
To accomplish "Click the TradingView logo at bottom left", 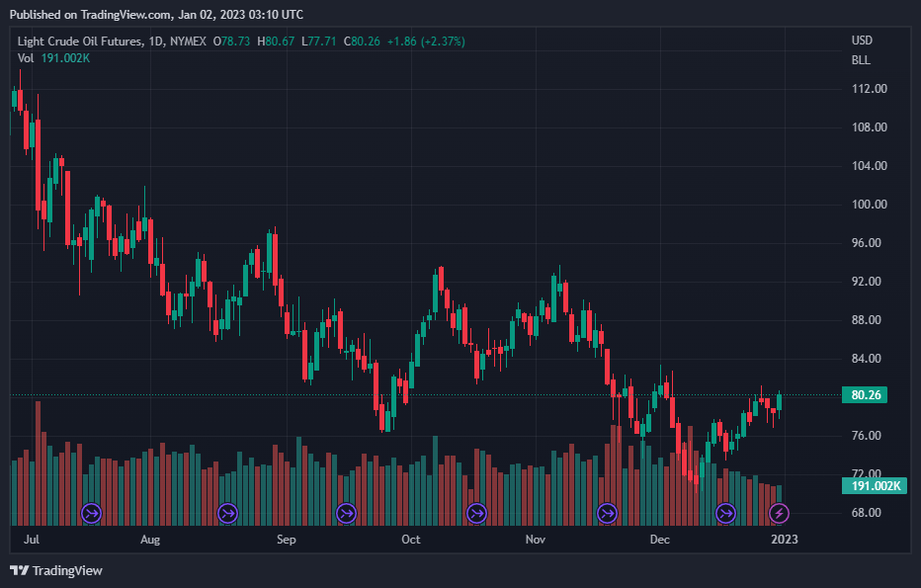I will tap(56, 570).
